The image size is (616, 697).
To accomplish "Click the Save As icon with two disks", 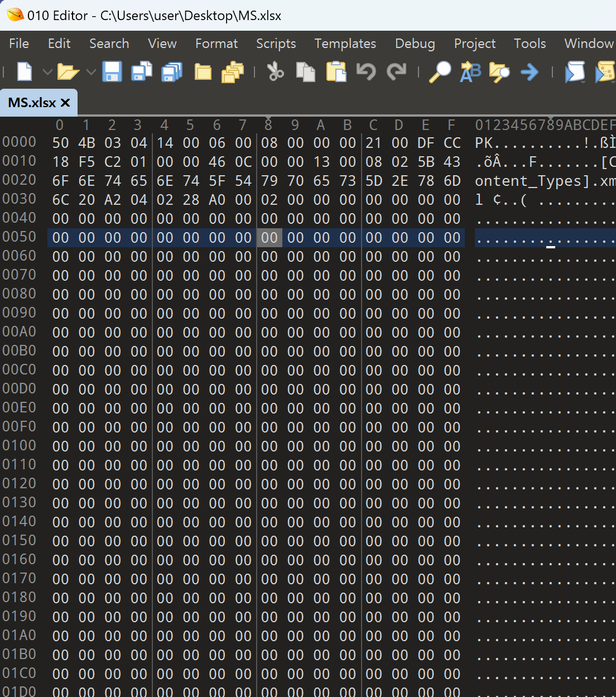I will coord(142,72).
